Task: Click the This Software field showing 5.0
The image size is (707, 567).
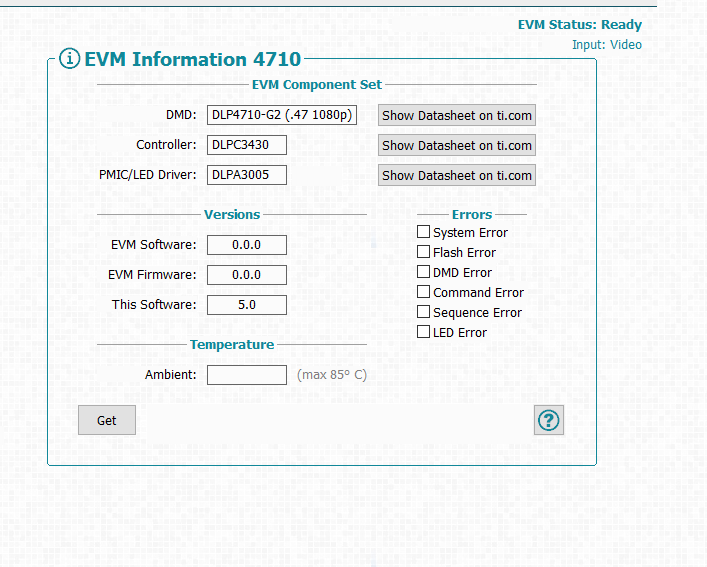Action: 247,305
